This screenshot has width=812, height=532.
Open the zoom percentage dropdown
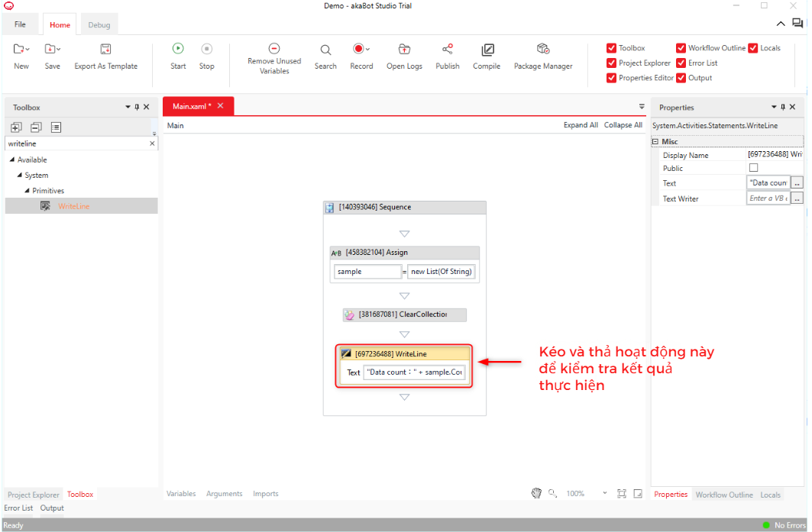[605, 493]
